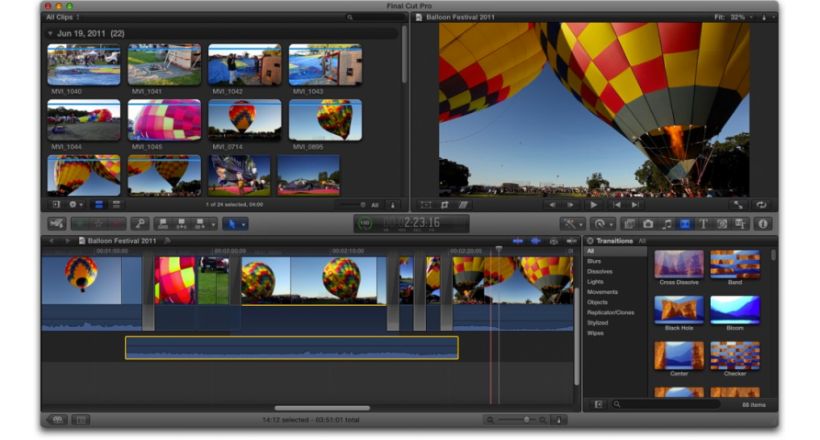Show the Effects browser
The width and height of the screenshot is (820, 440).
pyautogui.click(x=630, y=224)
